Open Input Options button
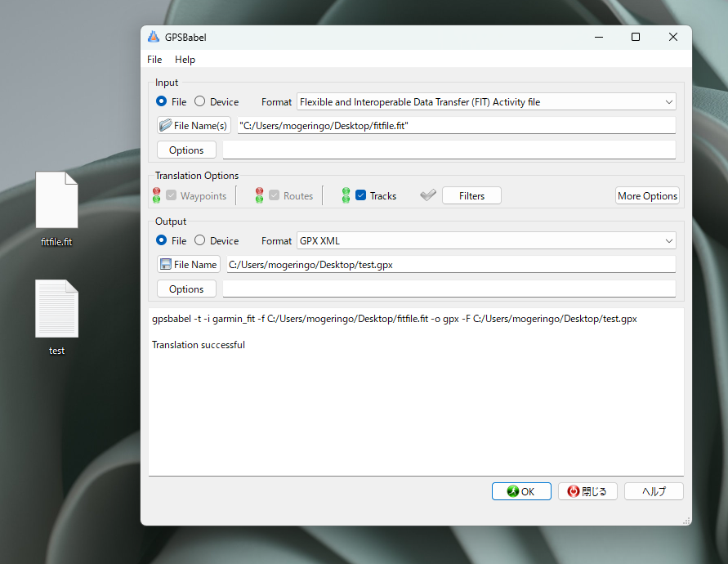Image resolution: width=728 pixels, height=564 pixels. 186,150
